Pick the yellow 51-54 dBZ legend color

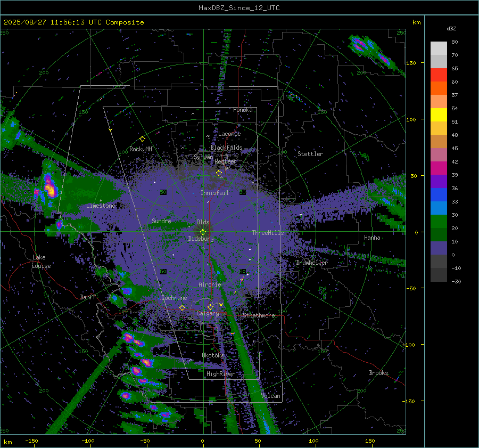pos(439,115)
